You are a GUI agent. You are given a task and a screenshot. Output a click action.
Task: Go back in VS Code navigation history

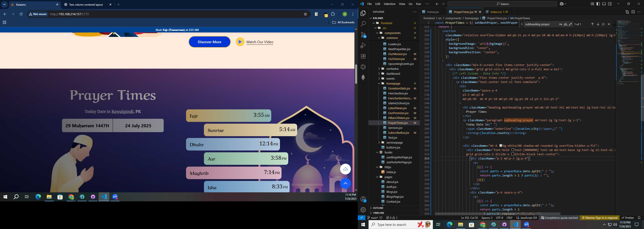point(437,4)
